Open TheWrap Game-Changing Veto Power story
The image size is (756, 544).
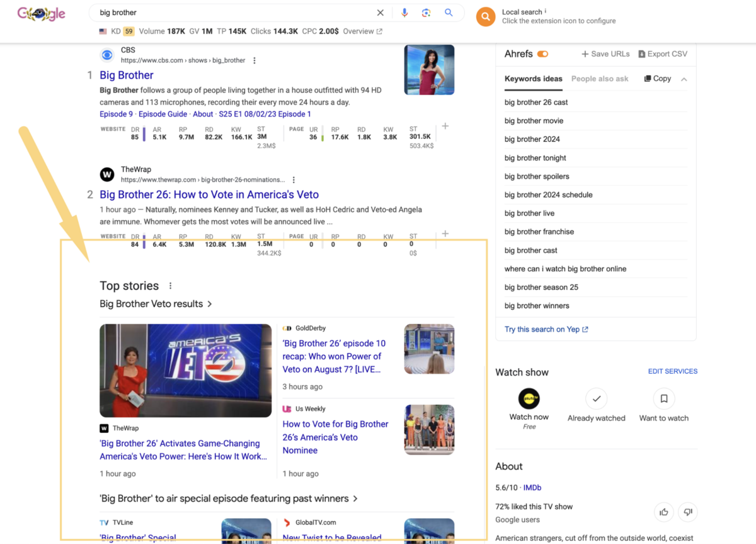point(183,450)
